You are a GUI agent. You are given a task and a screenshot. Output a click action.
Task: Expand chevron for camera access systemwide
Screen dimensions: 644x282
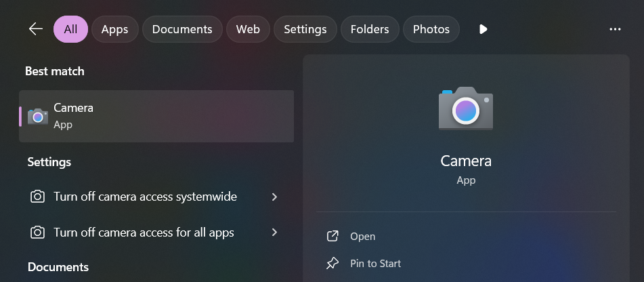tap(275, 197)
